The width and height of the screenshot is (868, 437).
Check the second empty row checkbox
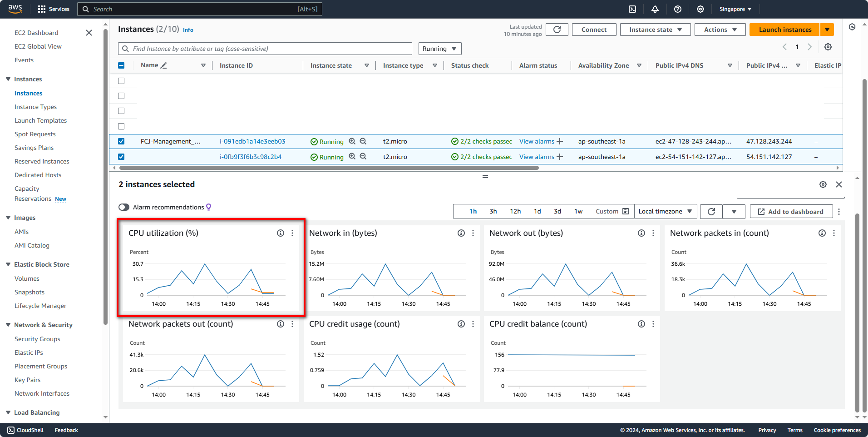pos(121,96)
